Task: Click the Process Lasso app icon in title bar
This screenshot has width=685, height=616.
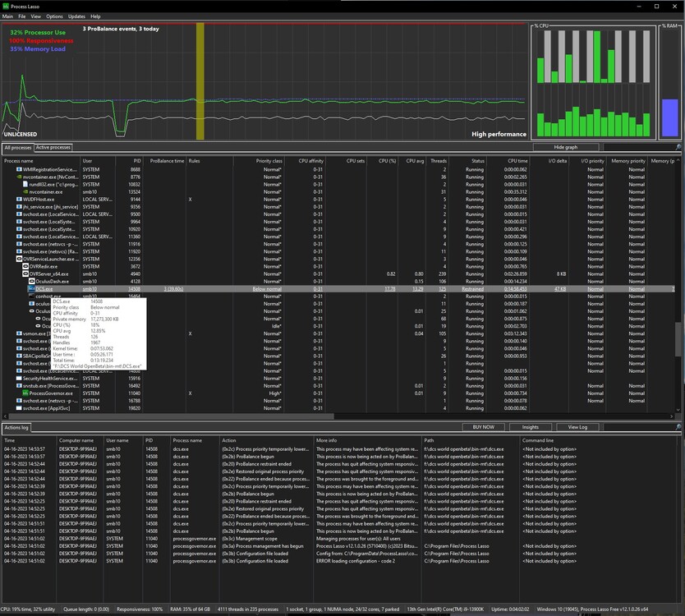Action: click(7, 6)
